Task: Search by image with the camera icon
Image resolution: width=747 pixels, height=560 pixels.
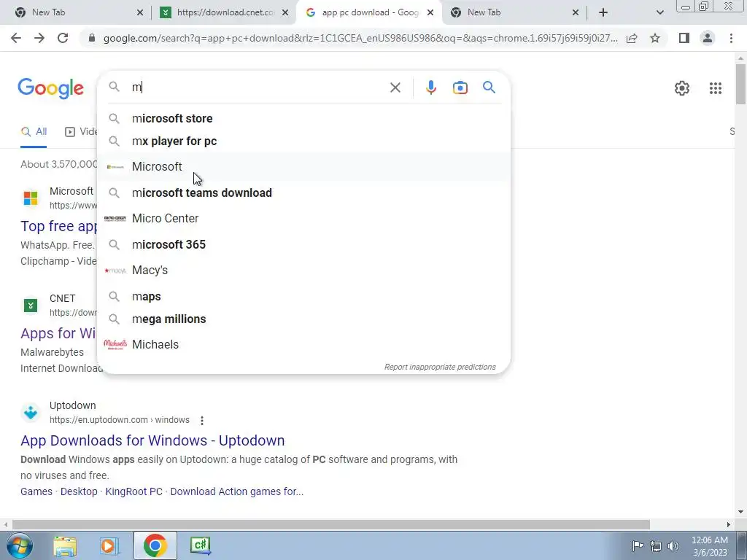Action: point(460,87)
